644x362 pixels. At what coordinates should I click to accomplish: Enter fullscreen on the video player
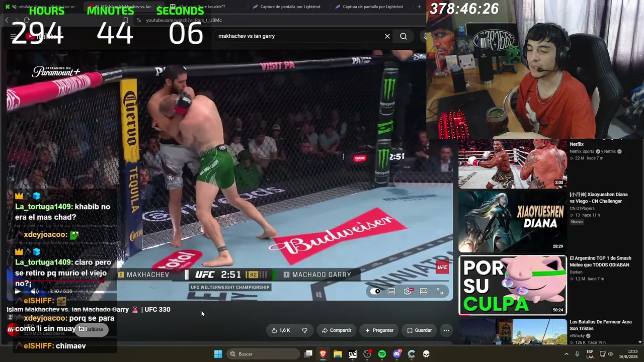[x=440, y=291]
